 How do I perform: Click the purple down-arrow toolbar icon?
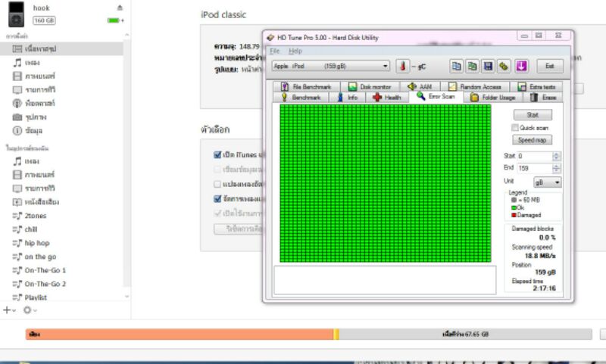point(522,66)
